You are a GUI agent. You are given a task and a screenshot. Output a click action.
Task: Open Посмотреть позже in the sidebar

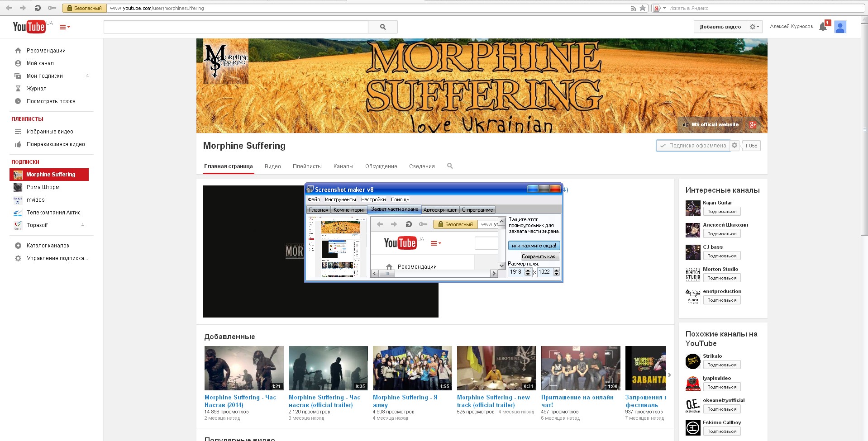tap(51, 101)
